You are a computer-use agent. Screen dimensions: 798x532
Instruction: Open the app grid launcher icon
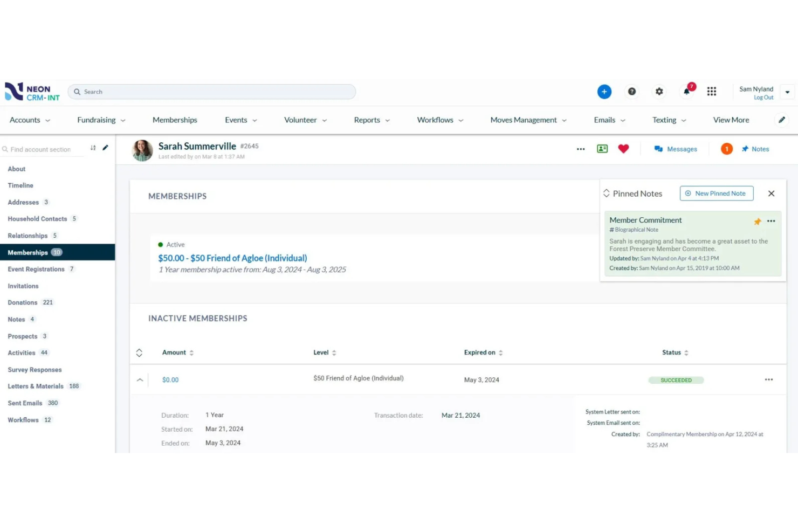712,91
